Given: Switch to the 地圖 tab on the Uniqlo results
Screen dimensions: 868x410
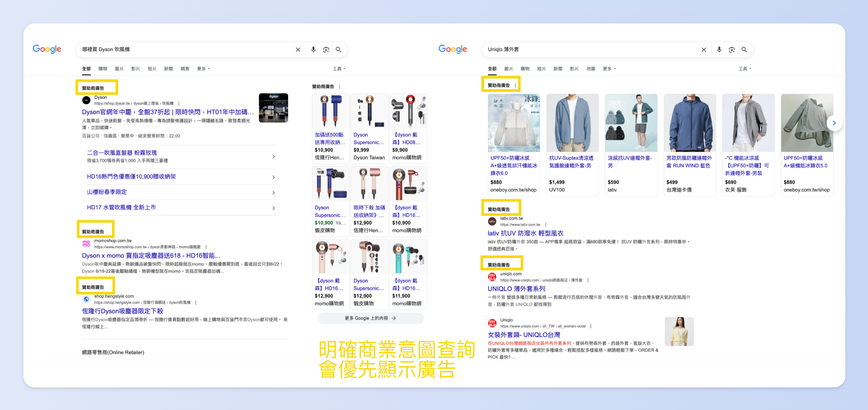Looking at the screenshot, I should [590, 69].
